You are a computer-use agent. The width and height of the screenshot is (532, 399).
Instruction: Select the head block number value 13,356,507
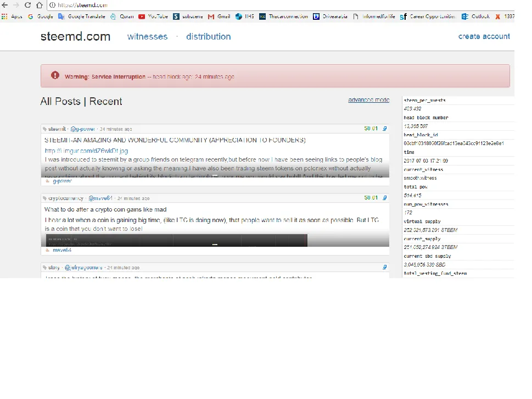(416, 126)
